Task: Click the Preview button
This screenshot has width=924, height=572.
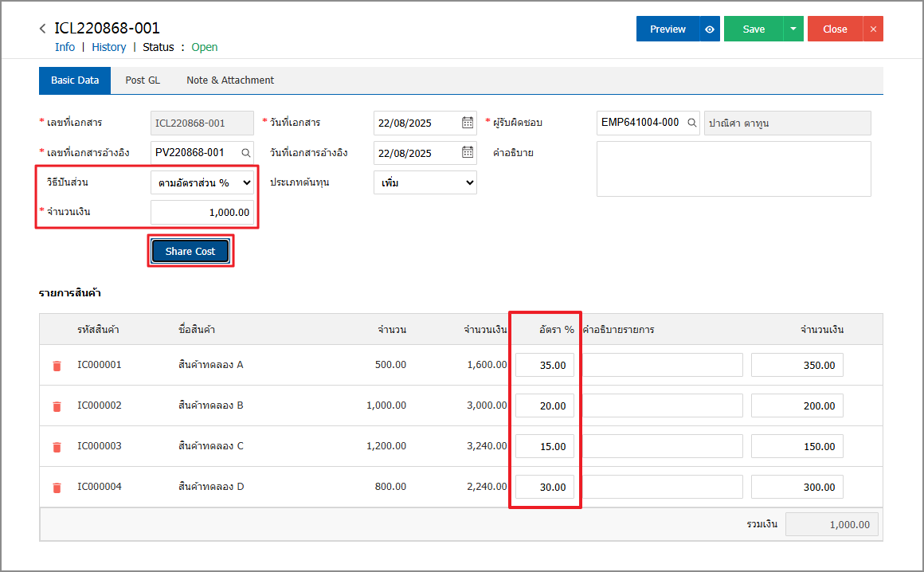Action: [x=668, y=29]
